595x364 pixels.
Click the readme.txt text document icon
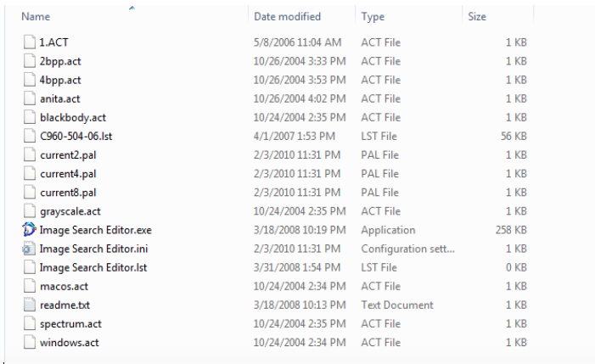point(29,305)
